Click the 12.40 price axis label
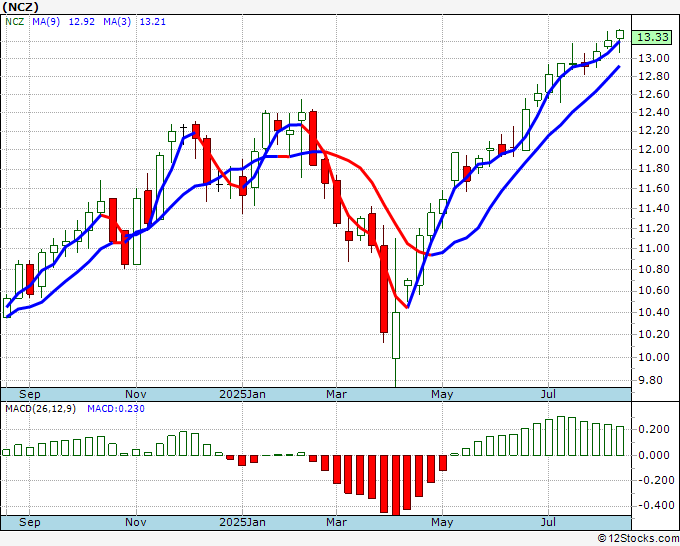 [x=654, y=112]
